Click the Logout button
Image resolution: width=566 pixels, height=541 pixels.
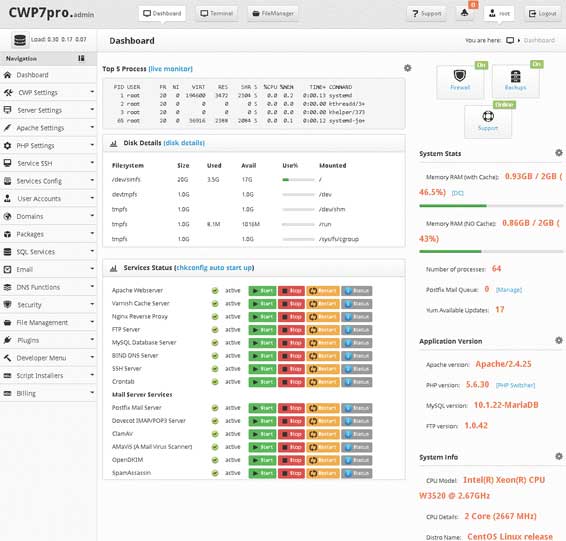point(543,13)
